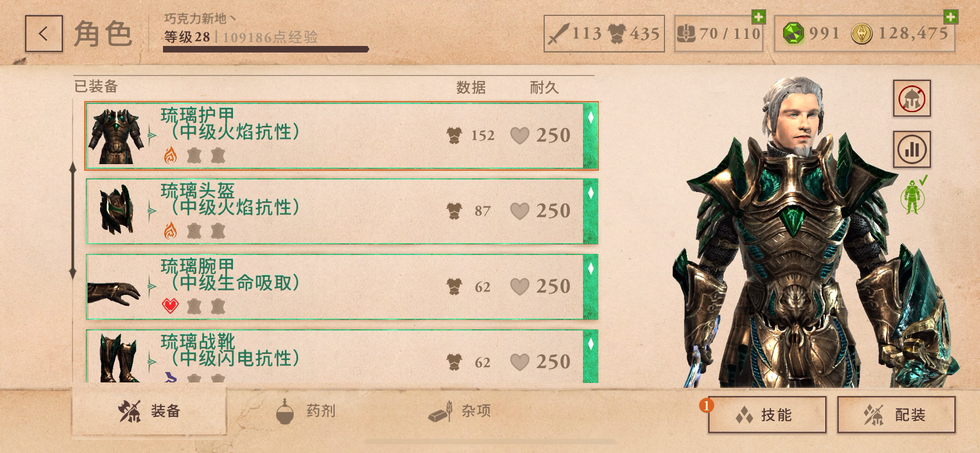
Task: Add more gems with green plus
Action: pos(951,17)
